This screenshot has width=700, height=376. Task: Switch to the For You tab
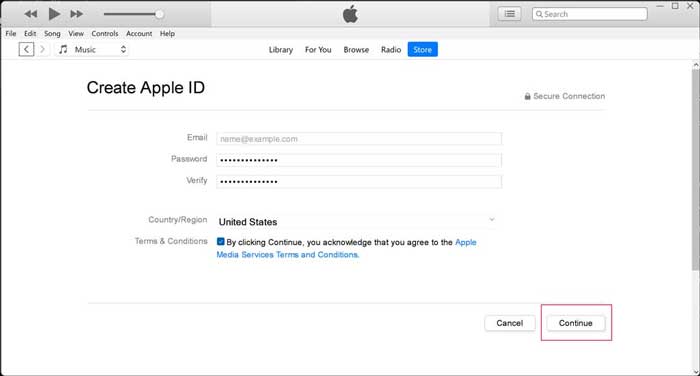pos(318,50)
